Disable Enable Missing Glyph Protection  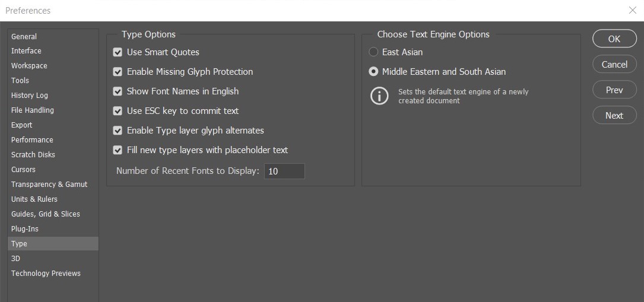tap(118, 72)
